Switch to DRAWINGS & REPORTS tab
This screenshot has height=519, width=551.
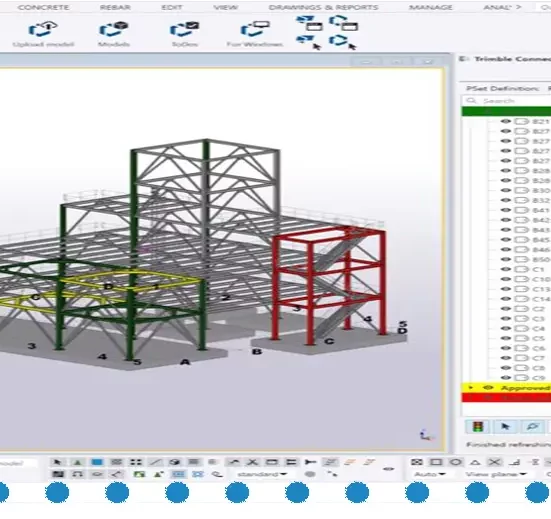pyautogui.click(x=323, y=7)
